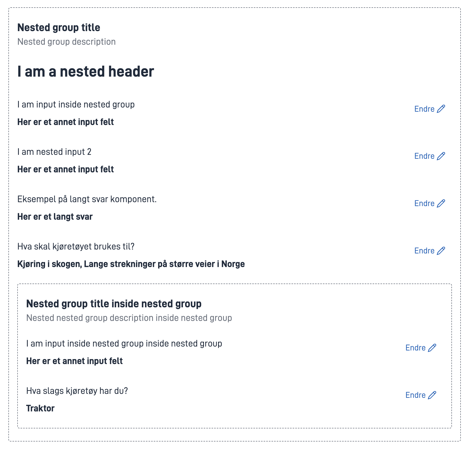Click 'Nested group description' subtitle text
476x453 pixels.
click(x=67, y=42)
